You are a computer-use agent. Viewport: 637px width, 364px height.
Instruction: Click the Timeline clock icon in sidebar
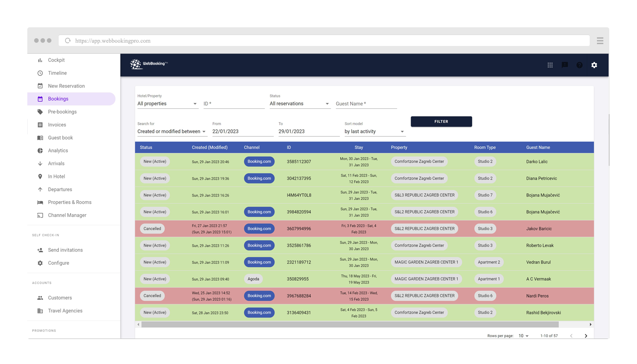[x=40, y=73]
